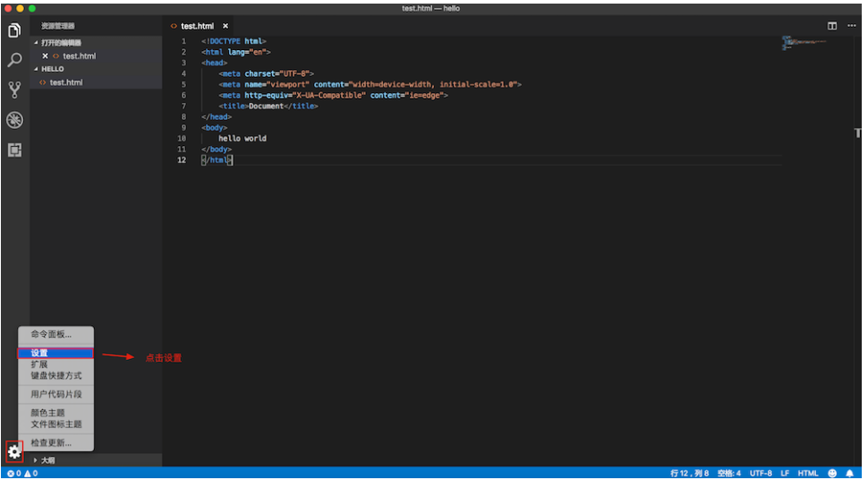868x480 pixels.
Task: Choose 颜色主题 from the menu
Action: click(55, 413)
